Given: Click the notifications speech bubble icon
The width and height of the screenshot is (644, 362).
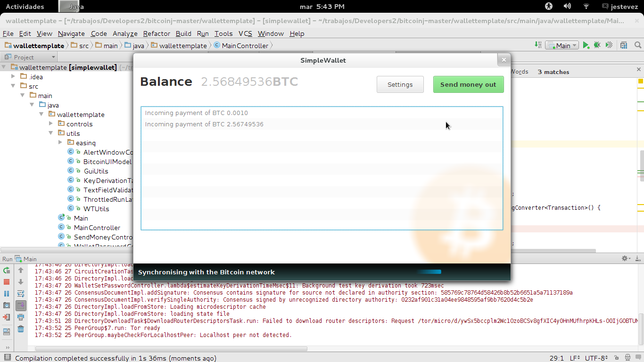Looking at the screenshot, I should click(638, 358).
